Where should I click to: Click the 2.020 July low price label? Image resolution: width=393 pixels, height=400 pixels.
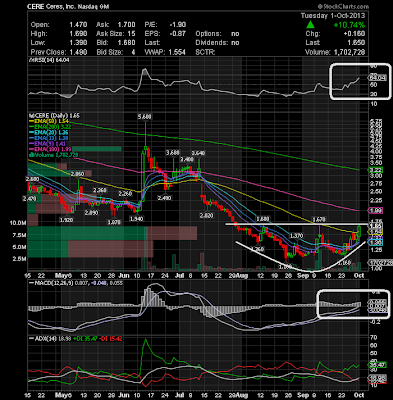(x=206, y=216)
